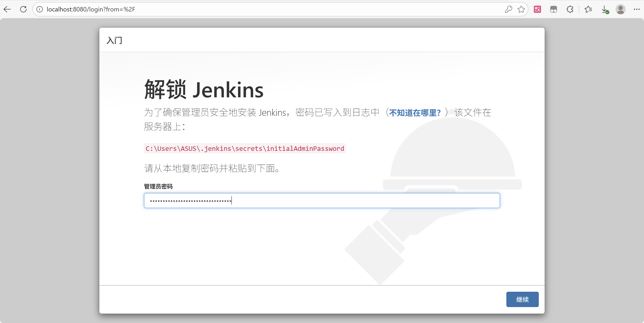Viewport: 644px width, 323px height.
Task: Show Downloads via the download arrow icon
Action: click(x=605, y=9)
